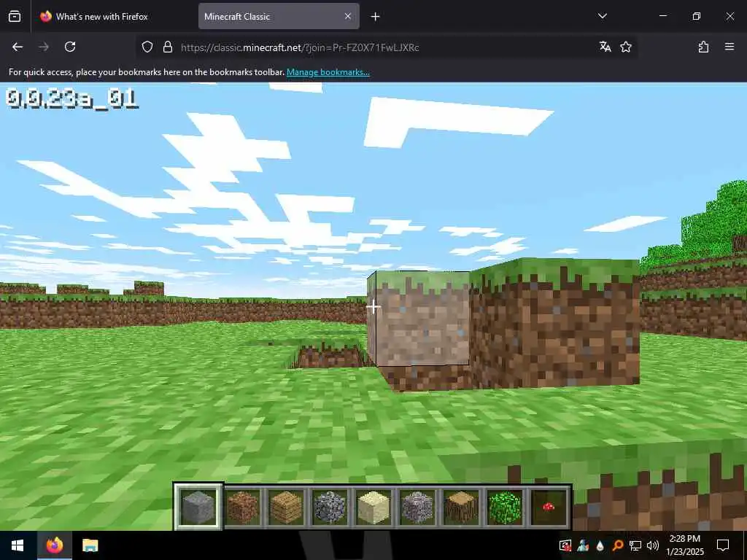The height and width of the screenshot is (560, 747).
Task: Open File Explorer from the taskbar
Action: [x=90, y=545]
